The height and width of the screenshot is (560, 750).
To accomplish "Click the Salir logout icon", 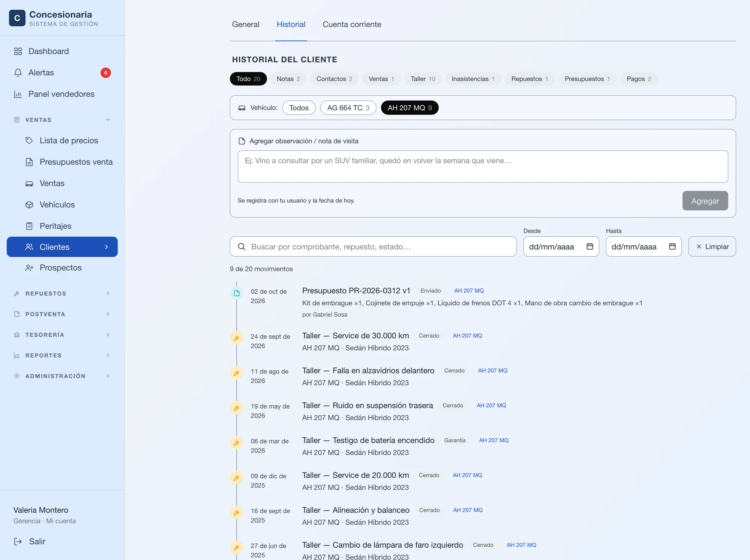I will (18, 541).
